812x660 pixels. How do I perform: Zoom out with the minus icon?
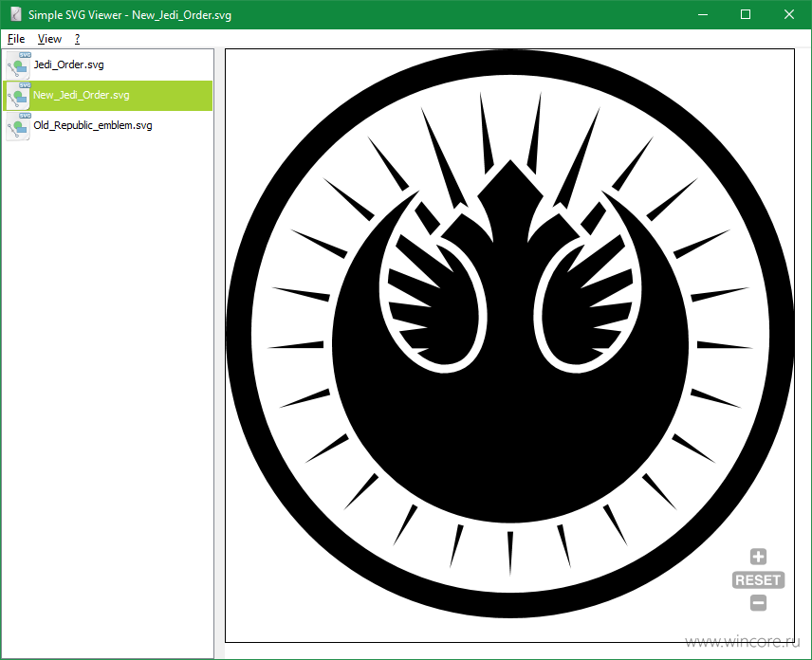pyautogui.click(x=758, y=602)
